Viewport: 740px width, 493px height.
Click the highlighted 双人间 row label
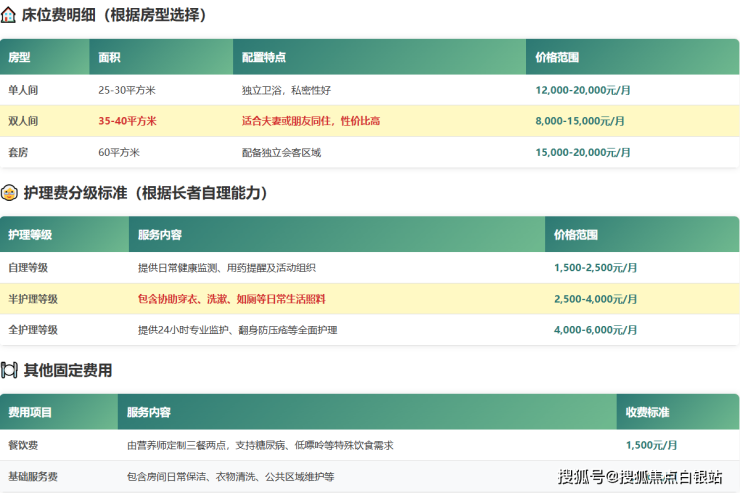tap(23, 121)
